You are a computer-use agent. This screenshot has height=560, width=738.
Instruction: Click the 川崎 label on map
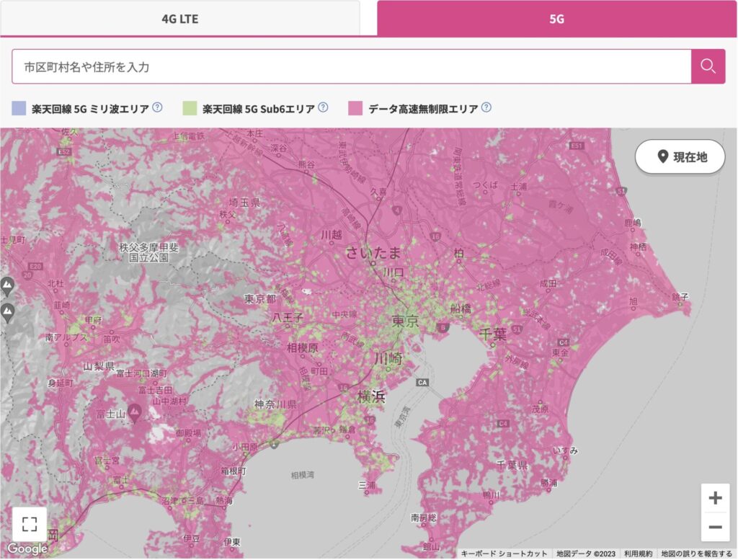pyautogui.click(x=388, y=359)
